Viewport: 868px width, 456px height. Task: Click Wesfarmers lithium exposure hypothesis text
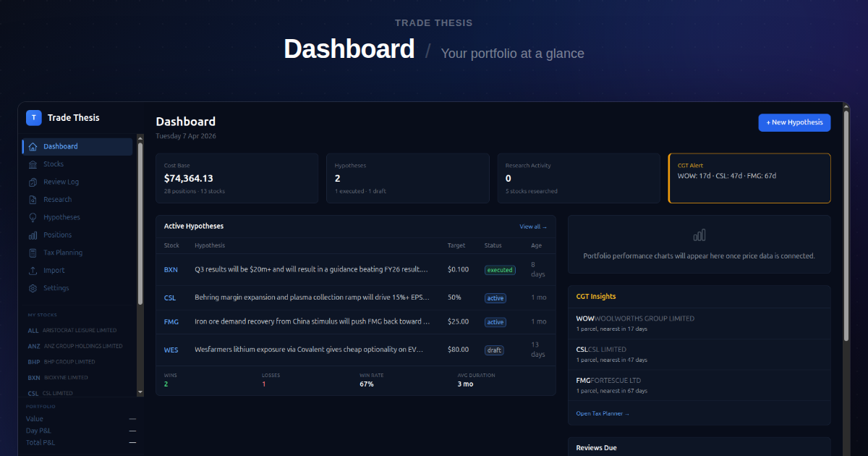click(309, 350)
